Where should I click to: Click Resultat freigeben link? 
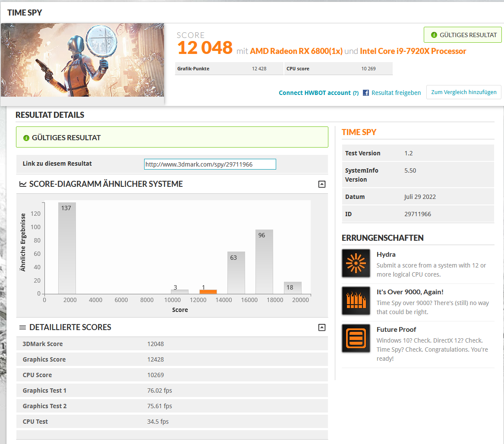pos(396,93)
